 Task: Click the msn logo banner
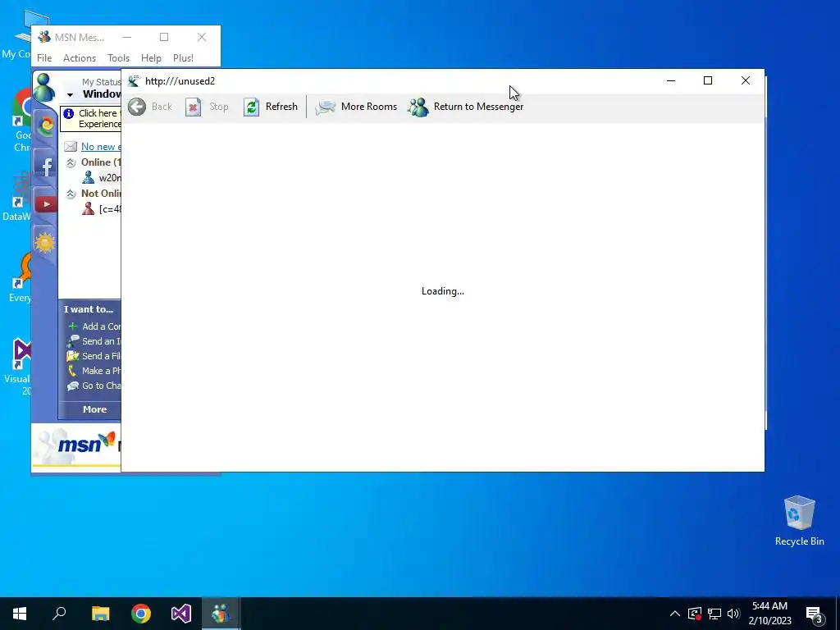pos(76,445)
